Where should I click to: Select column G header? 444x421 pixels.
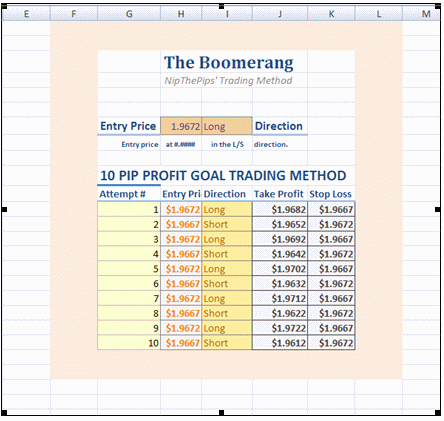129,14
